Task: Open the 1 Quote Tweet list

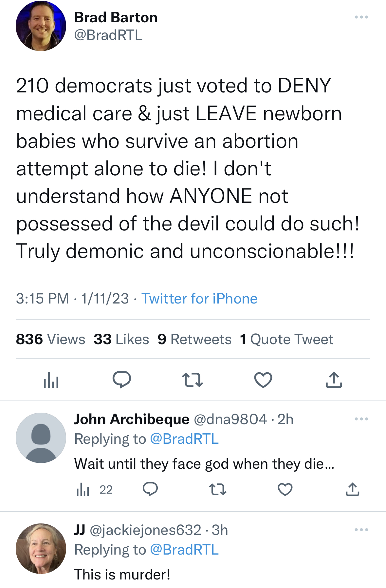Action: click(x=286, y=339)
